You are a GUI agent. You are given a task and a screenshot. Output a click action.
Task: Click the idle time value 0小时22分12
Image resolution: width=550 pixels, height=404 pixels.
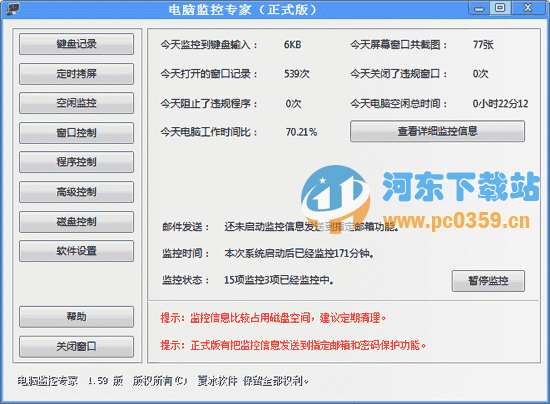[x=500, y=103]
